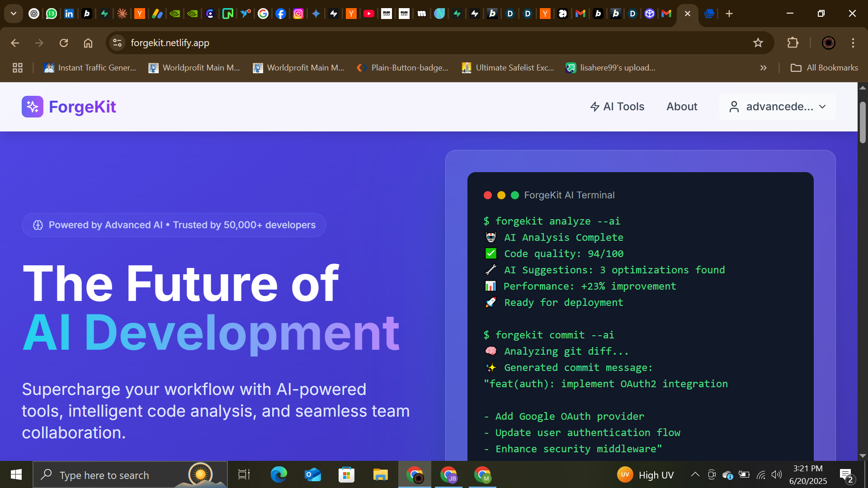Bookmark this page with star icon
This screenshot has width=868, height=488.
point(758,43)
